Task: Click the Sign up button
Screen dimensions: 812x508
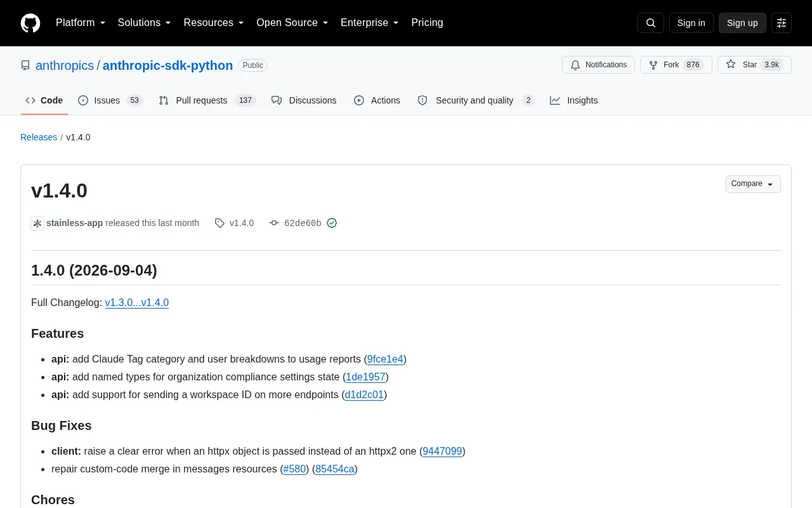Action: 742,23
